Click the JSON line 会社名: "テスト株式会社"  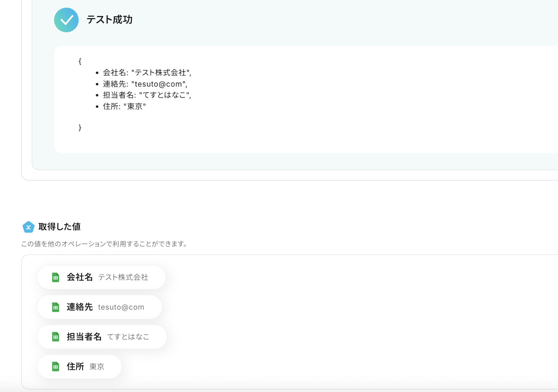click(x=147, y=73)
